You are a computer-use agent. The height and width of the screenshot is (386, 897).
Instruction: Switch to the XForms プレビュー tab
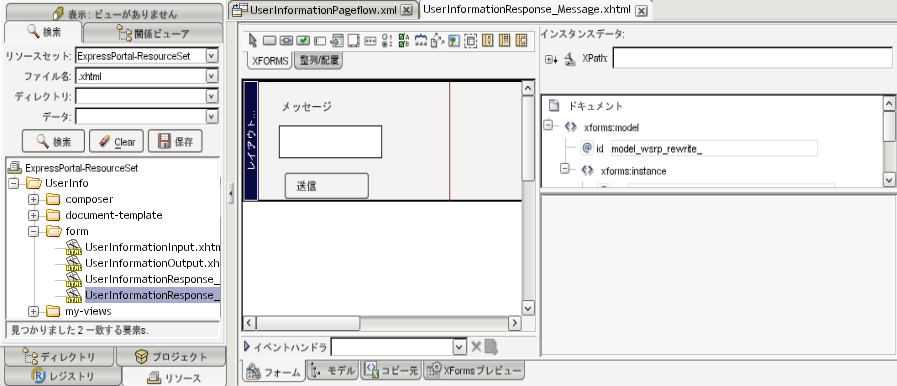[x=474, y=371]
